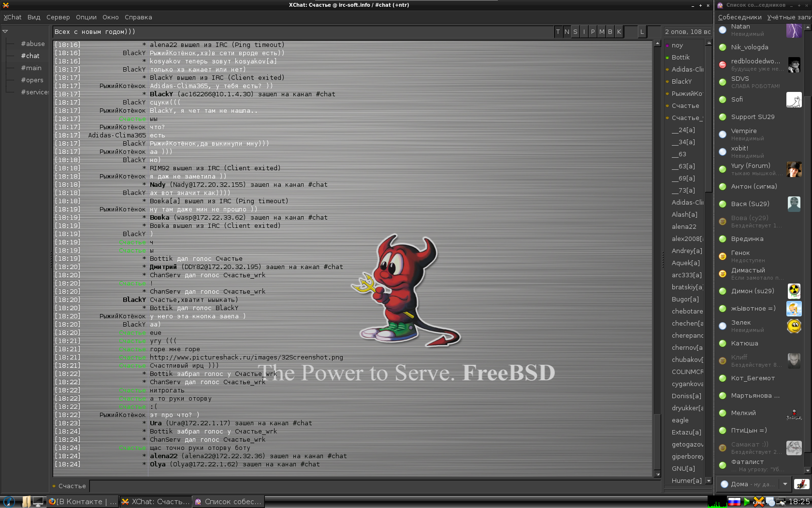Click Вова (cy29) idle status icon

[x=723, y=222]
